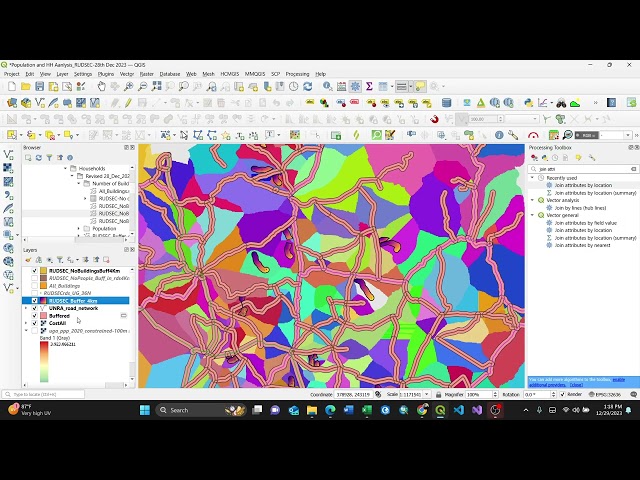Click the Zoom Full extent icon
Viewport: 640px width, 480px height.
point(156,87)
